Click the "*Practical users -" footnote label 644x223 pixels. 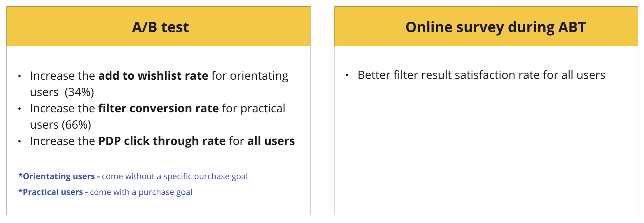click(53, 192)
